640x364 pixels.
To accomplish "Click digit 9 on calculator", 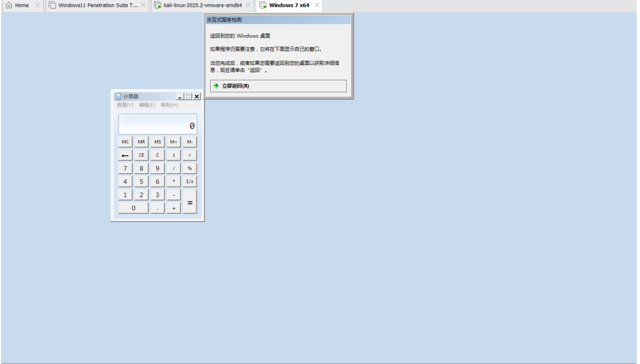I will pyautogui.click(x=157, y=168).
